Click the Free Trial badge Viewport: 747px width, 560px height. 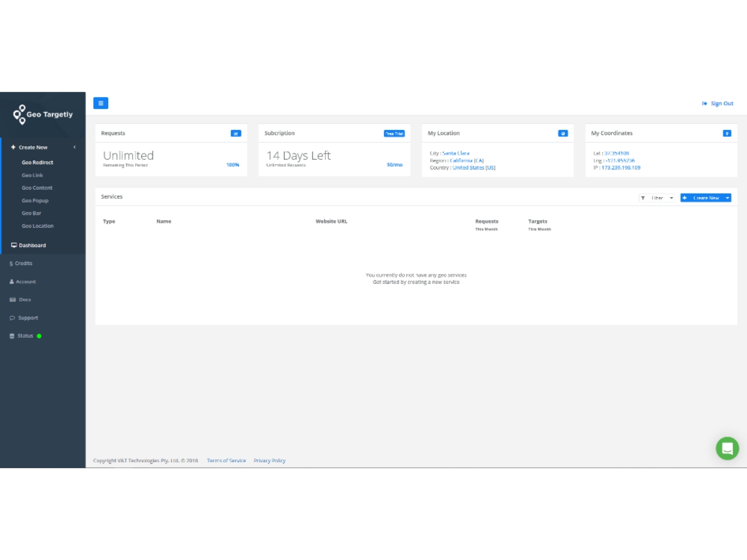click(394, 133)
